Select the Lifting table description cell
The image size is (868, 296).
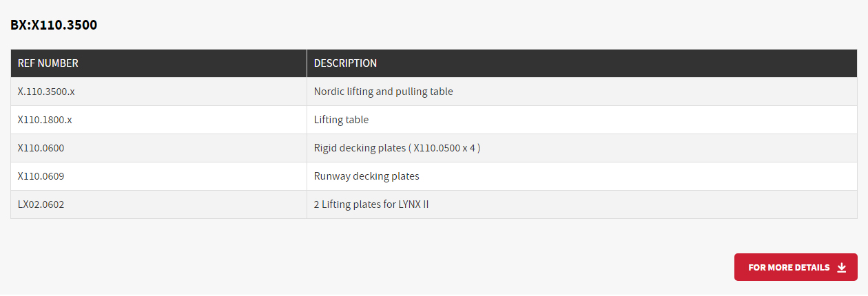(x=341, y=120)
